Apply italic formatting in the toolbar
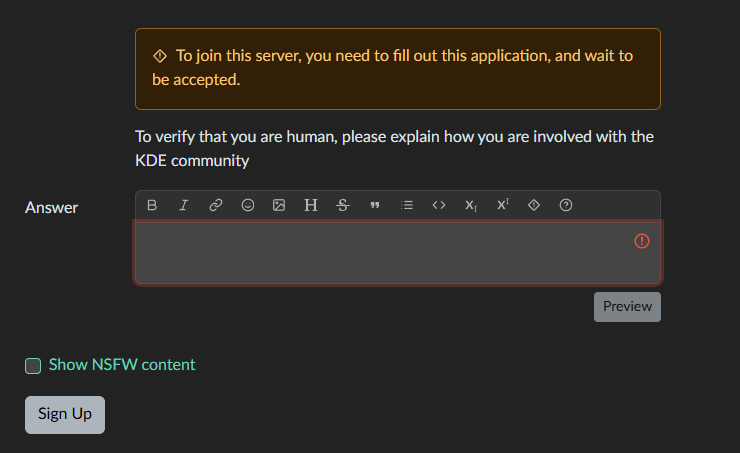 pos(184,205)
